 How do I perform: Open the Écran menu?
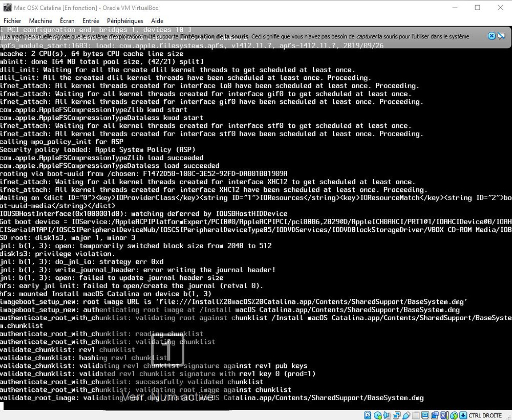tap(67, 21)
